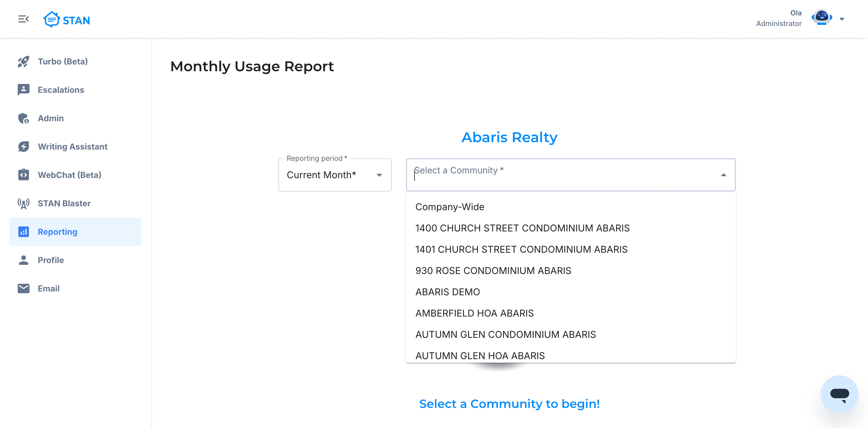Viewport: 868px width, 428px height.
Task: Go to Escalations page
Action: pyautogui.click(x=75, y=90)
